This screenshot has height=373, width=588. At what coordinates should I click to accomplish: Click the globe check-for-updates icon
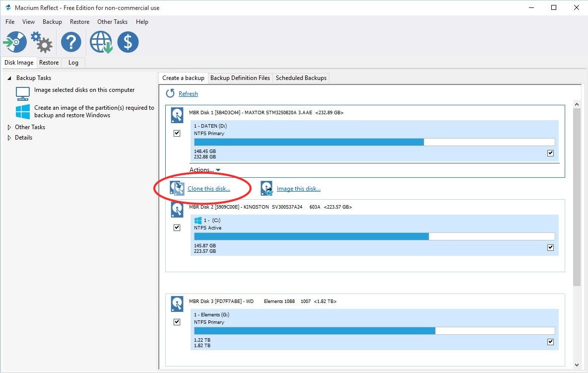tap(101, 42)
